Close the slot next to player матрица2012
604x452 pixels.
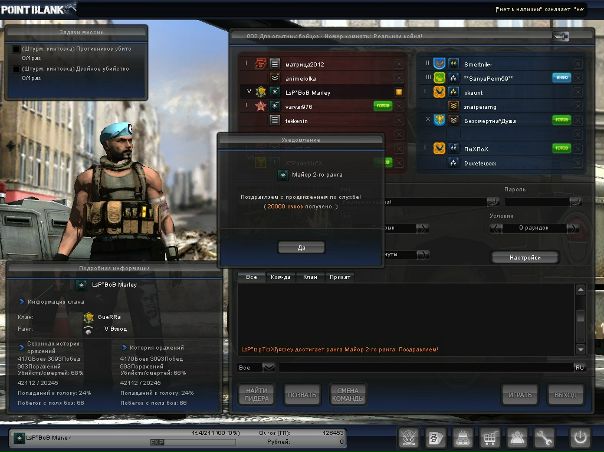(397, 63)
